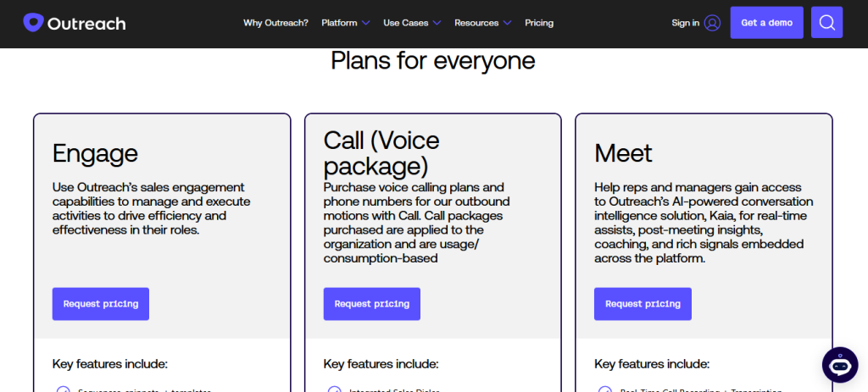Image resolution: width=868 pixels, height=392 pixels.
Task: Expand the Platform dropdown chevron
Action: pos(365,23)
